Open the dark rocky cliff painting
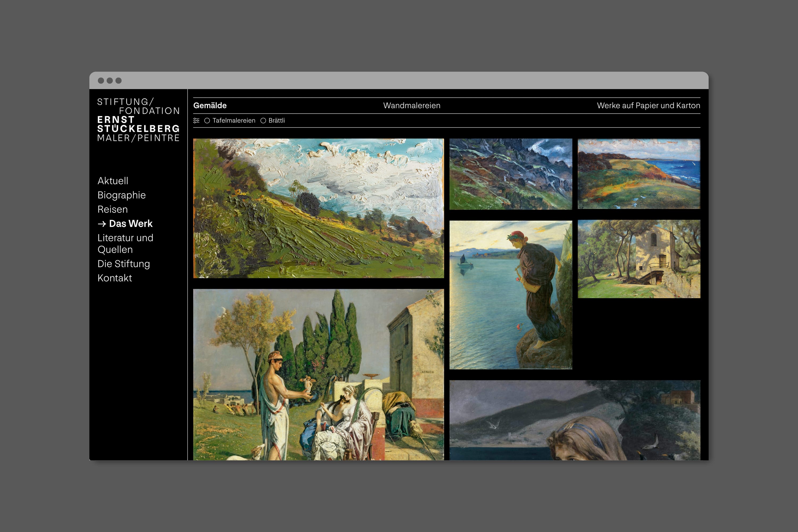 click(x=511, y=174)
